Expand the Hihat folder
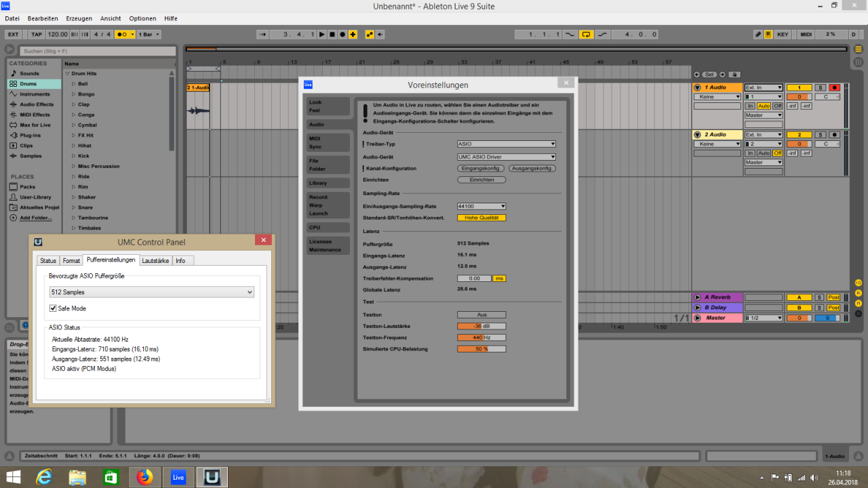Screen dimensions: 868x488 (x=74, y=146)
